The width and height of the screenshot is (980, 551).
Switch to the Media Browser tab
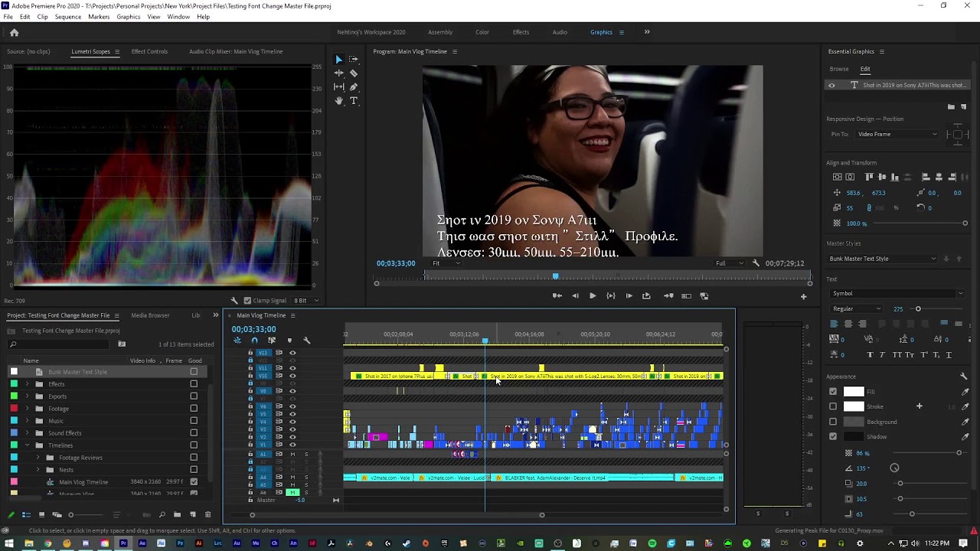[150, 315]
